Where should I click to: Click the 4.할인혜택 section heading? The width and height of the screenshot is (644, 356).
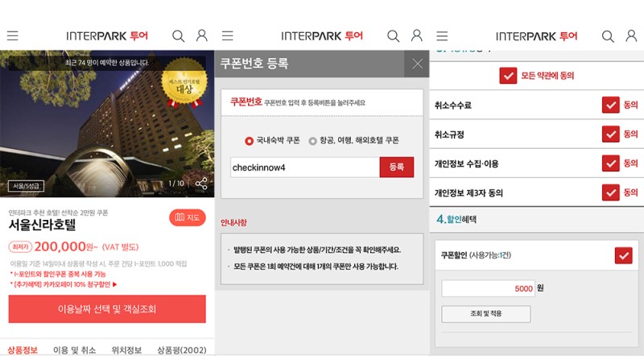click(x=456, y=219)
